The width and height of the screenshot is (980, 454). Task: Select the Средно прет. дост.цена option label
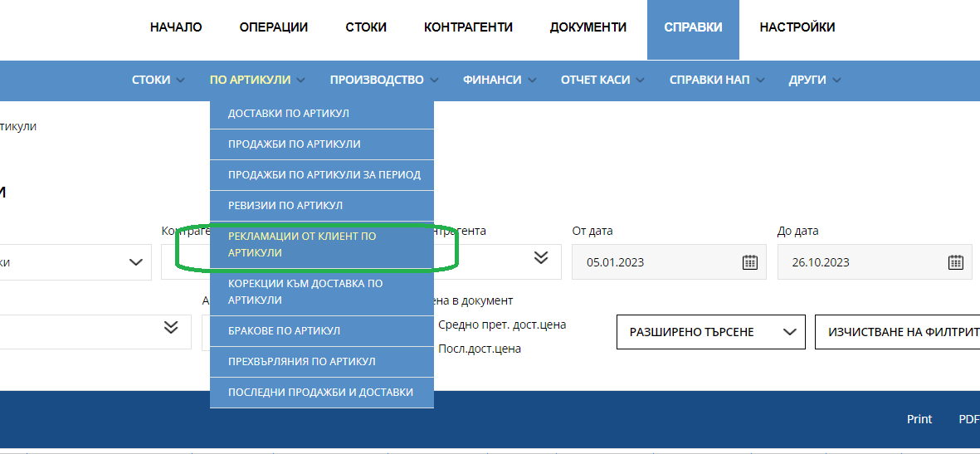click(x=502, y=325)
